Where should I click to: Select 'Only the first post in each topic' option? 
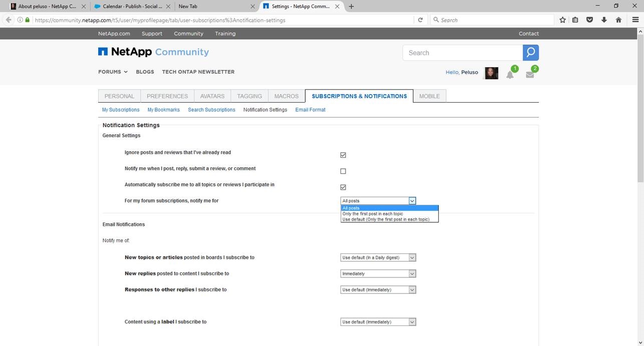(373, 214)
